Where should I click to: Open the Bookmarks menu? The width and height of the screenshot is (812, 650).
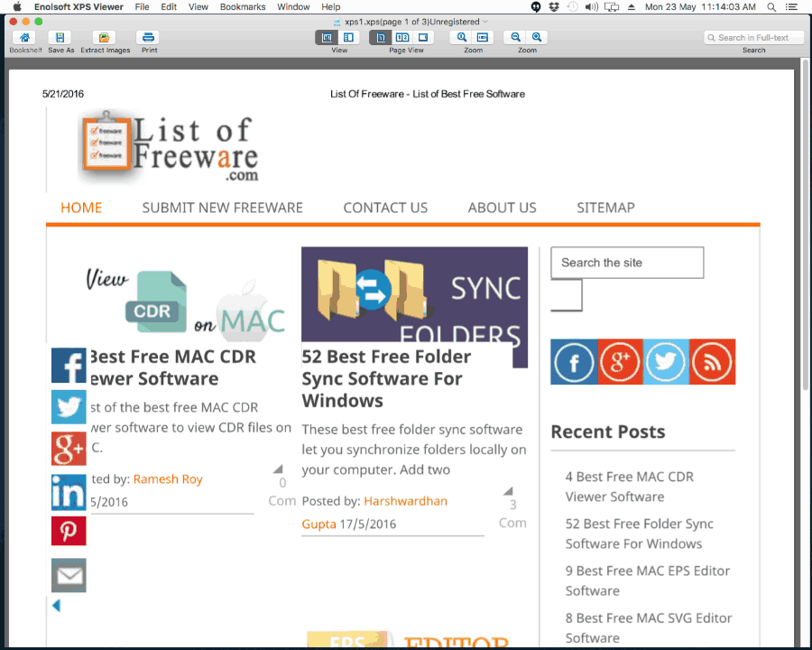[x=243, y=6]
